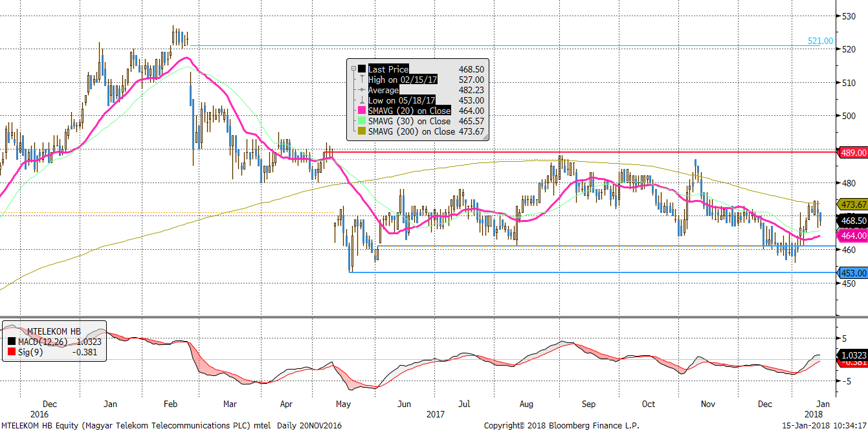
Task: Click the Nov label on time axis
Action: [x=709, y=404]
